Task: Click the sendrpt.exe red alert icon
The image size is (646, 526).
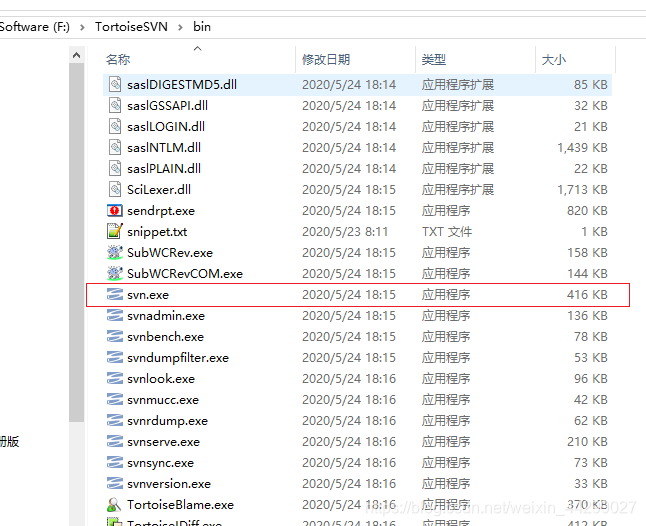Action: coord(115,210)
